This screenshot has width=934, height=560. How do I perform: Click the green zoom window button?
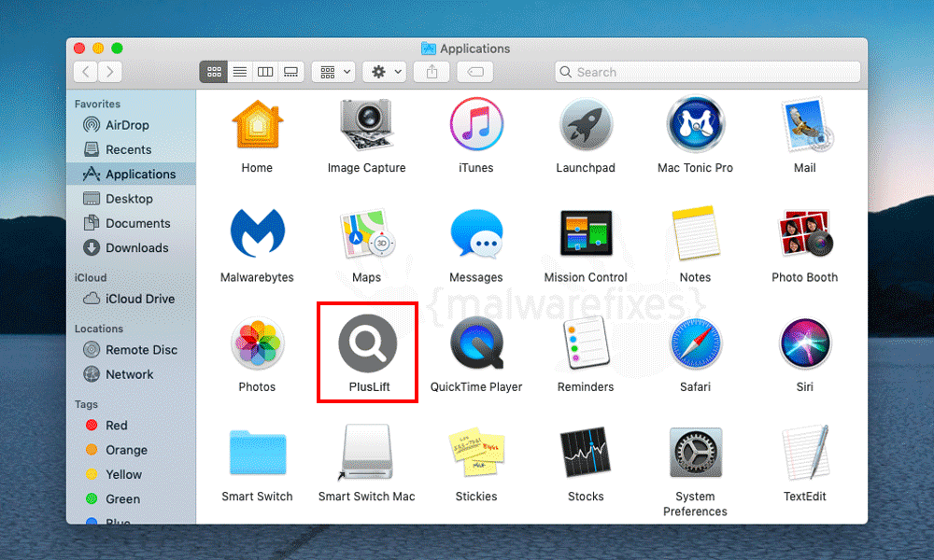coord(118,49)
